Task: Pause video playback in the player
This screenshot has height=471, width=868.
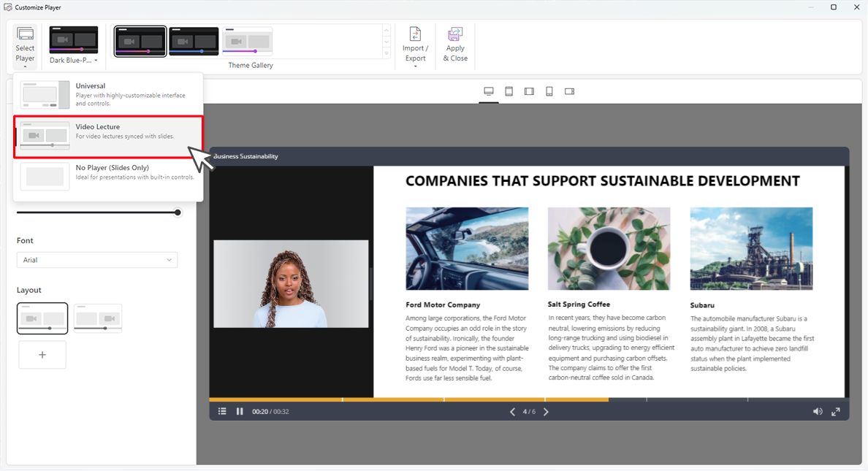Action: pyautogui.click(x=239, y=411)
